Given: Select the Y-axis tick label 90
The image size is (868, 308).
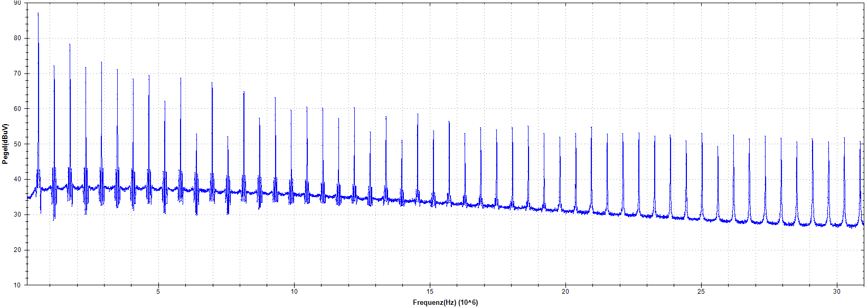Looking at the screenshot, I should [x=17, y=3].
